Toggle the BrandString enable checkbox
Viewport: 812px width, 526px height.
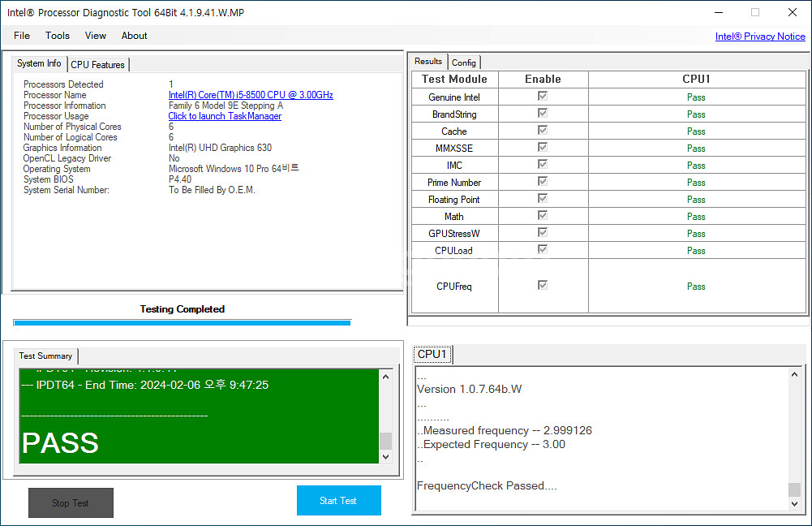pyautogui.click(x=542, y=113)
